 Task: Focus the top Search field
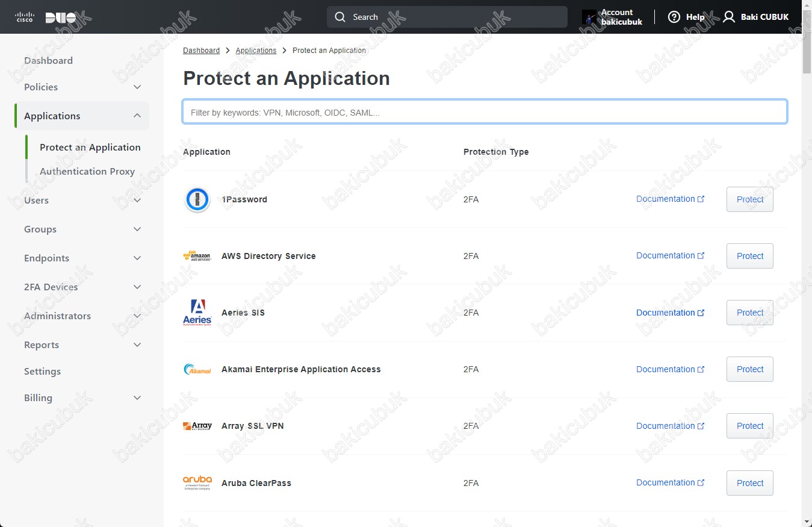pos(447,17)
